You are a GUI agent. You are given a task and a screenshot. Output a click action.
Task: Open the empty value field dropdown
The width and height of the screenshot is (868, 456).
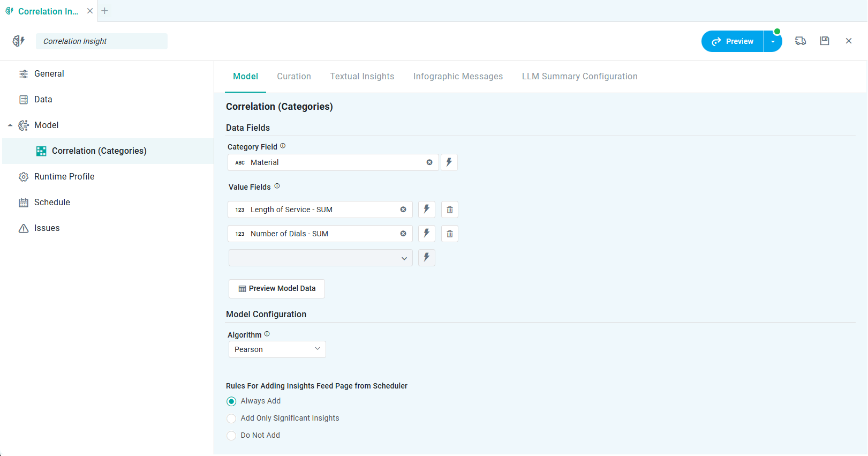(320, 258)
